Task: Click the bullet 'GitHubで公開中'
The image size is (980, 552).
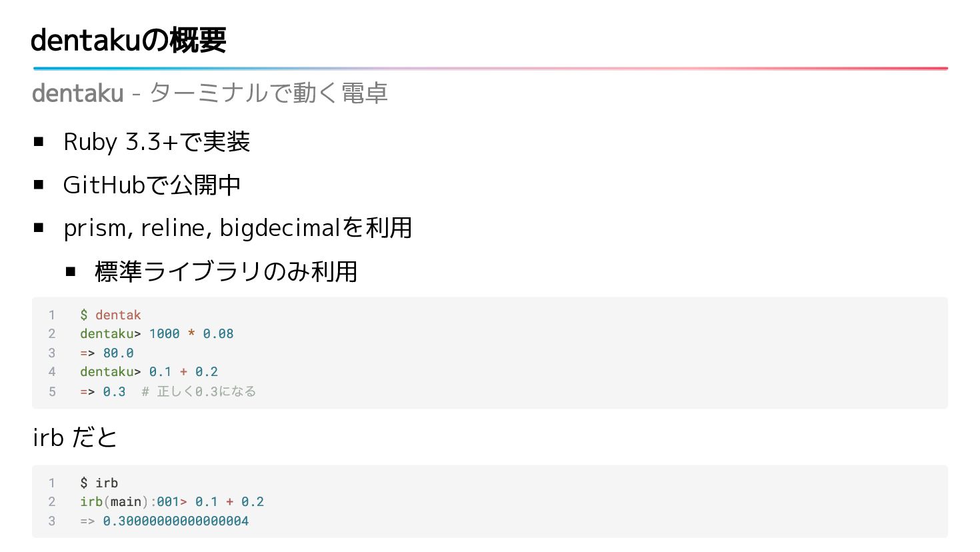Action: (x=152, y=185)
